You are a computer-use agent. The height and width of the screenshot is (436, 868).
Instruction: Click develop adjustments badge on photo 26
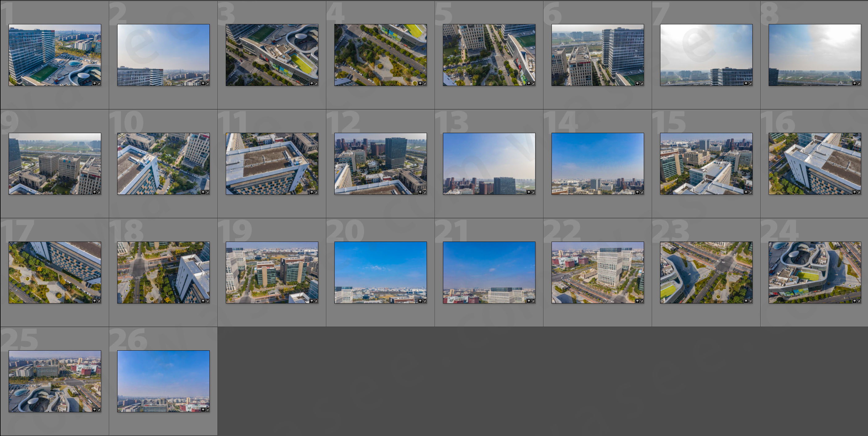point(207,410)
